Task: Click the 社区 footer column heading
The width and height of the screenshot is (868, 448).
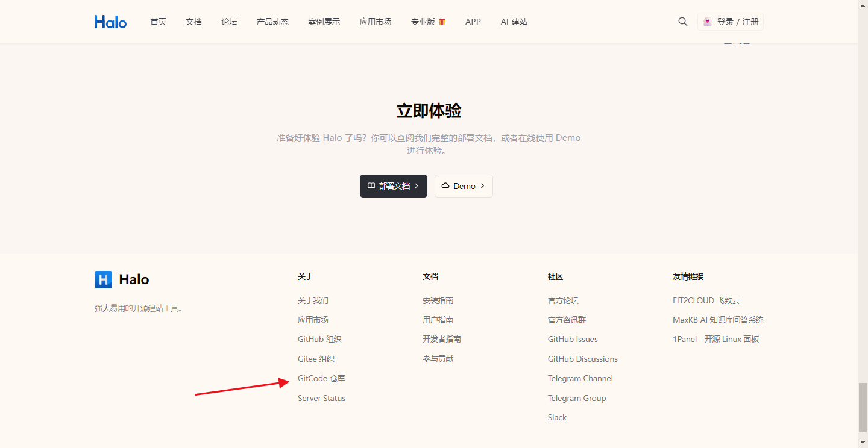Action: tap(555, 276)
